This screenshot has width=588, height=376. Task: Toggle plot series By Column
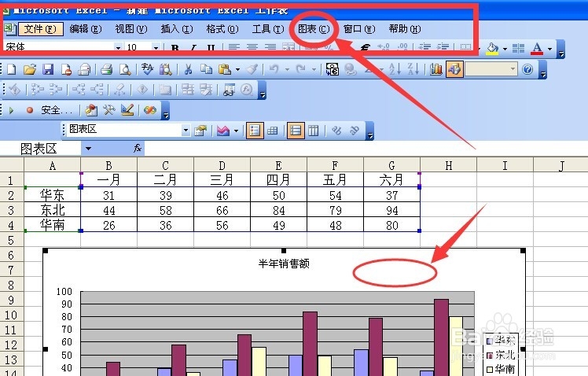[x=314, y=131]
